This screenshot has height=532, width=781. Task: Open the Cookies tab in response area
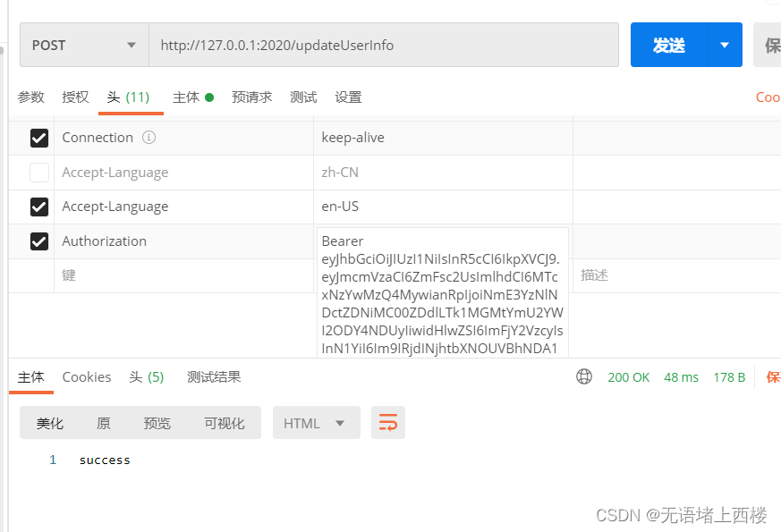point(86,376)
